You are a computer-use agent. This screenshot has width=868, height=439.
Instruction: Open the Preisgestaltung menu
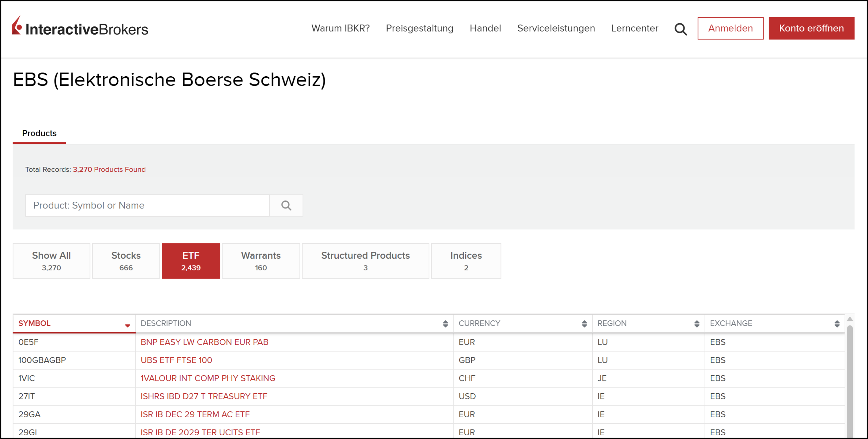[x=419, y=28]
